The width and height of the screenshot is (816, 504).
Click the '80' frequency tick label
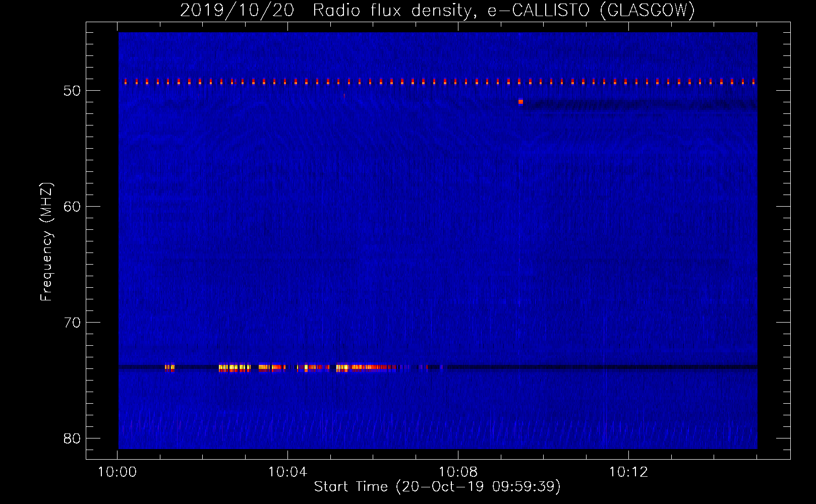72,438
